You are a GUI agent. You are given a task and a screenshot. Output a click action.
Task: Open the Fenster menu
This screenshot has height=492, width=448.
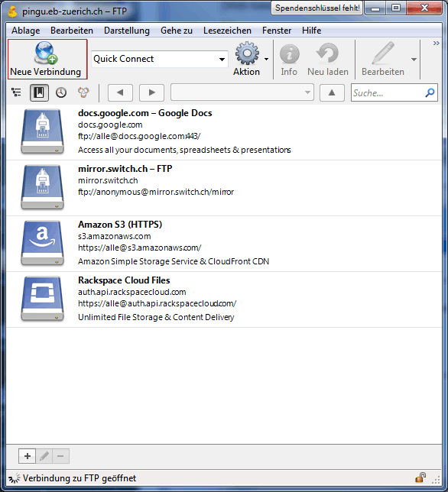coord(277,31)
